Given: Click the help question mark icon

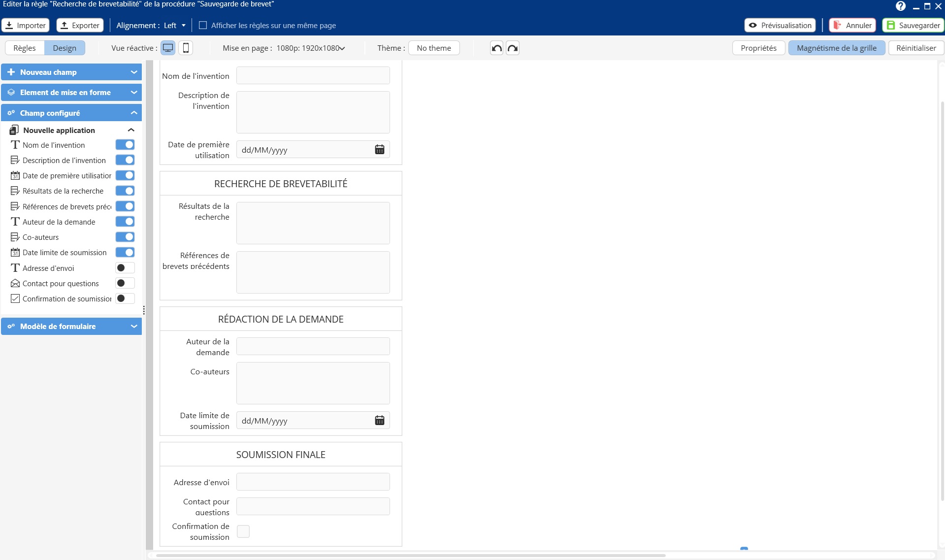Looking at the screenshot, I should pyautogui.click(x=901, y=6).
